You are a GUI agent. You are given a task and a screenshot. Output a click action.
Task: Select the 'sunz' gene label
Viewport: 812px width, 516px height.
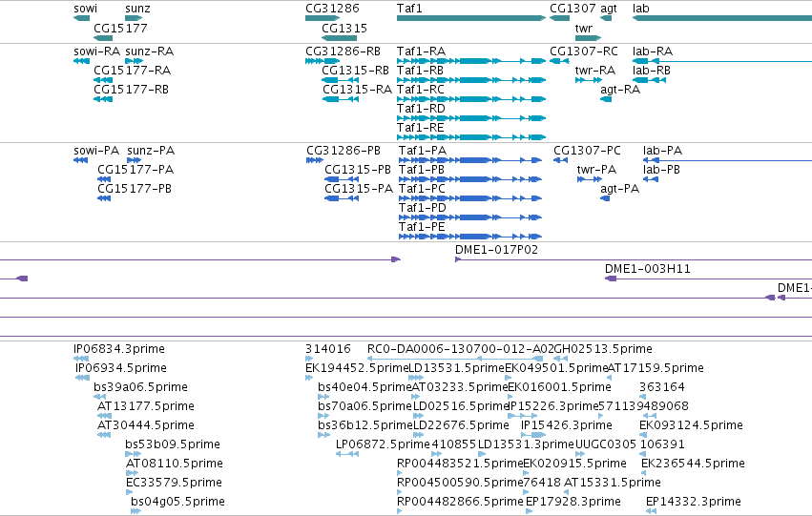point(137,9)
